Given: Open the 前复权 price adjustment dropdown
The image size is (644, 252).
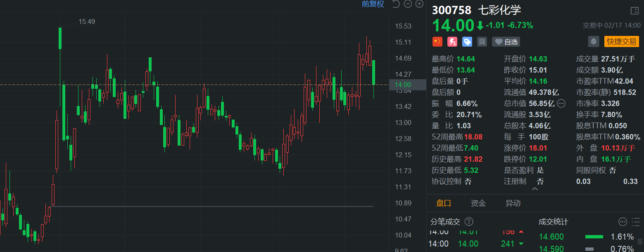Looking at the screenshot, I should pyautogui.click(x=373, y=4).
